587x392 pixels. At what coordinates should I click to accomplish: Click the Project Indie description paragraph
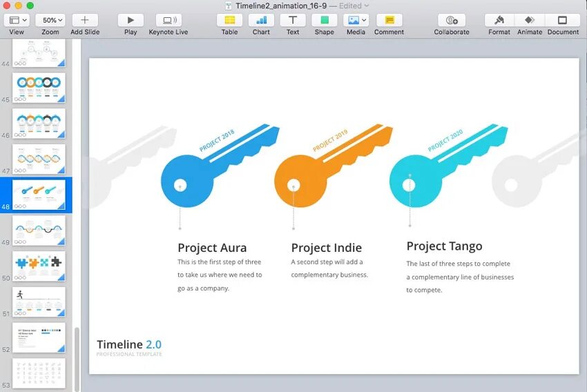[329, 268]
